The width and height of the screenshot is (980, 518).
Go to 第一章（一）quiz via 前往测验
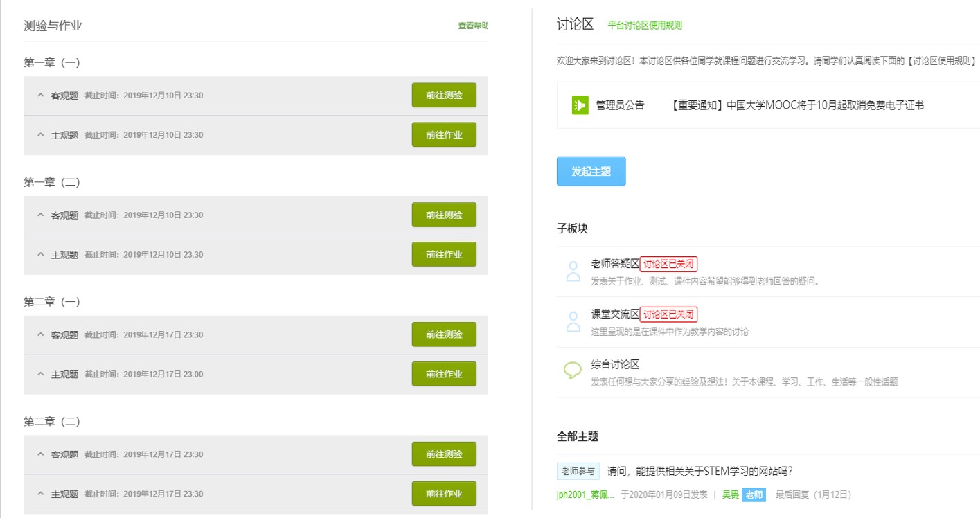click(444, 96)
